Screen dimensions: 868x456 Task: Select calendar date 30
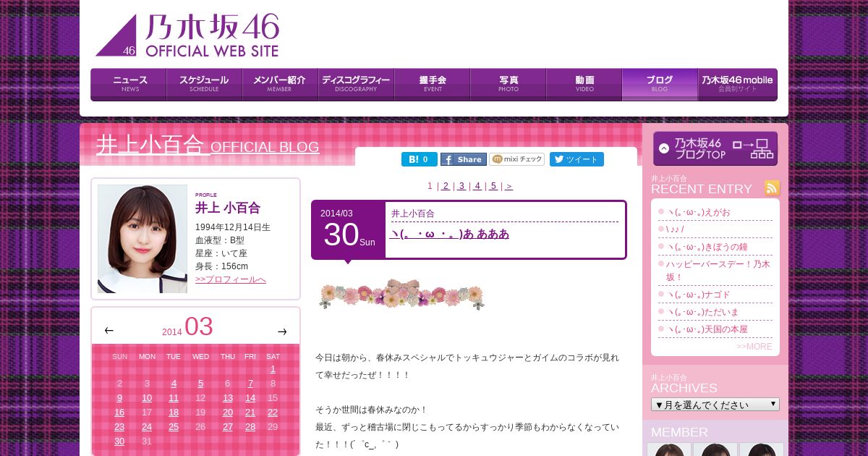119,442
